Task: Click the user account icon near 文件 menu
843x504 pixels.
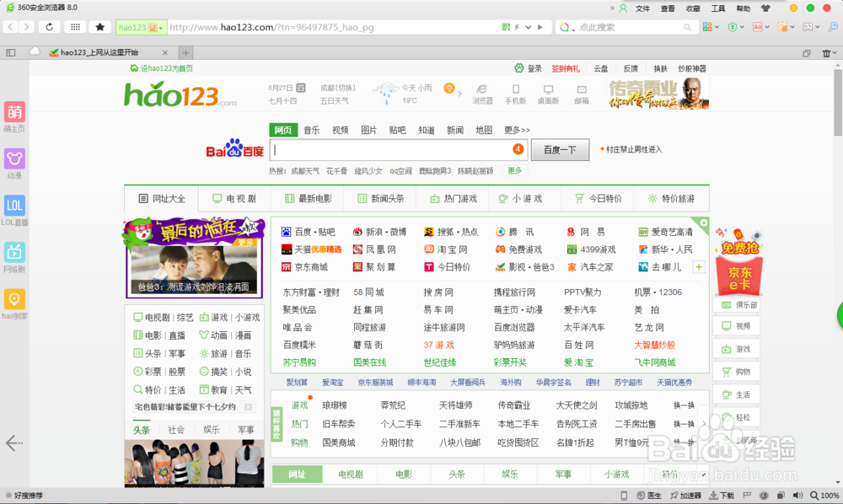Action: pyautogui.click(x=623, y=8)
